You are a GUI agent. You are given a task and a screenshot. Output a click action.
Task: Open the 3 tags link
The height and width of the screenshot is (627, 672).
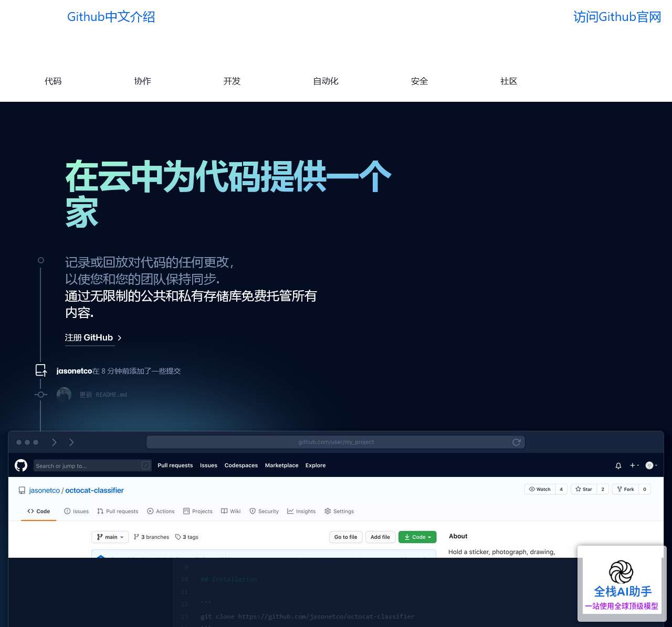(187, 537)
